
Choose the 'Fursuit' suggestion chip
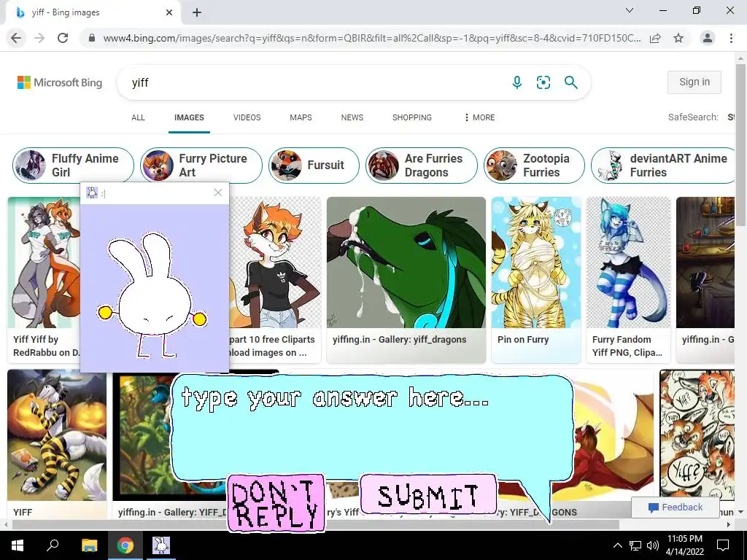314,166
